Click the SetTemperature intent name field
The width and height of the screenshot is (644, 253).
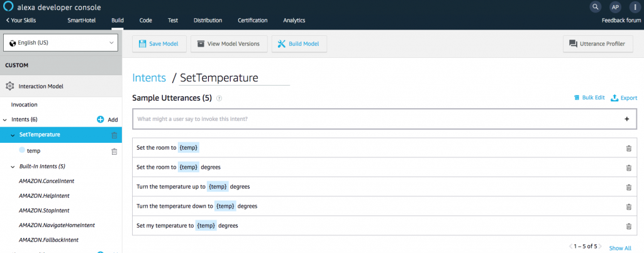point(235,78)
